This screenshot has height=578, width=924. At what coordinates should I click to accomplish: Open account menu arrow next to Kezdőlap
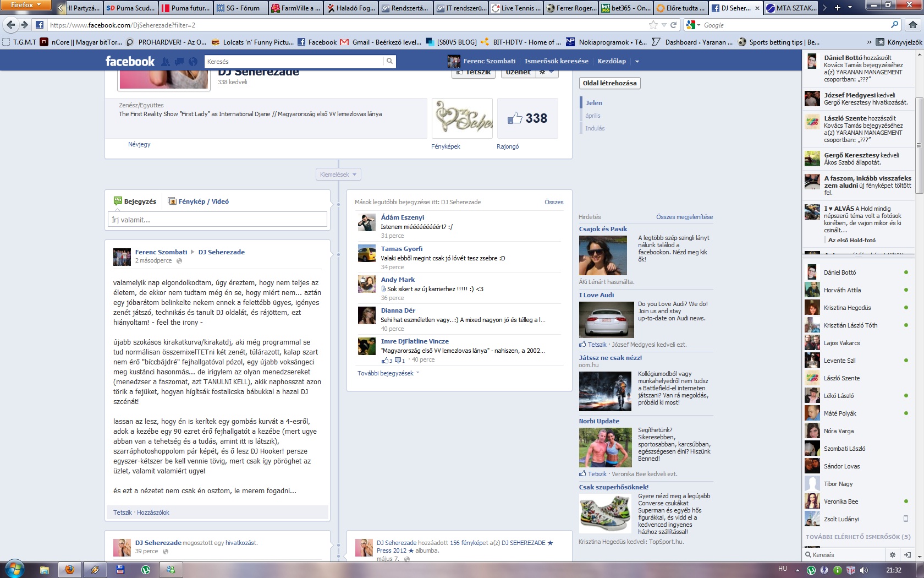(x=637, y=61)
